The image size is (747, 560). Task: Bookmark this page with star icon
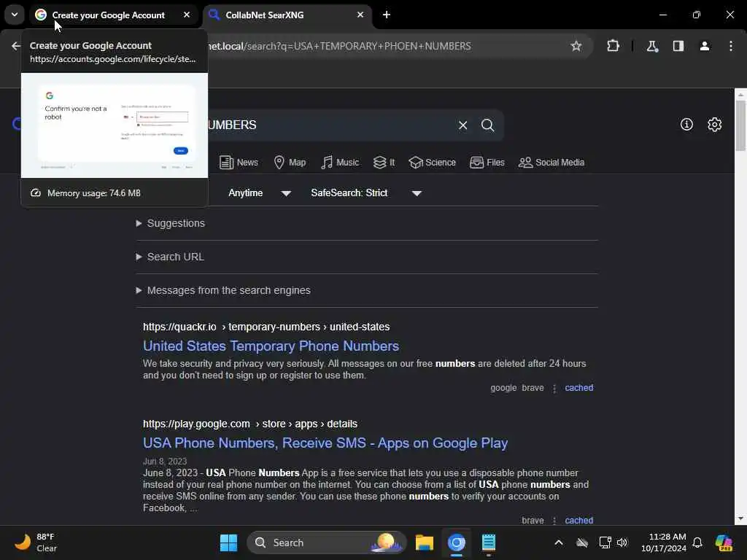[576, 46]
